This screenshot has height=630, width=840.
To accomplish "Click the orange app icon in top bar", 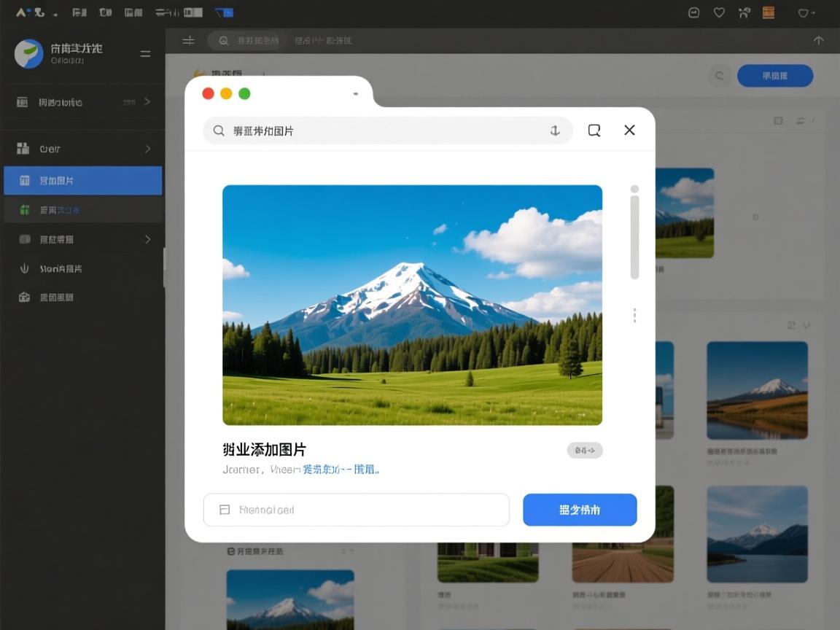I will click(768, 12).
